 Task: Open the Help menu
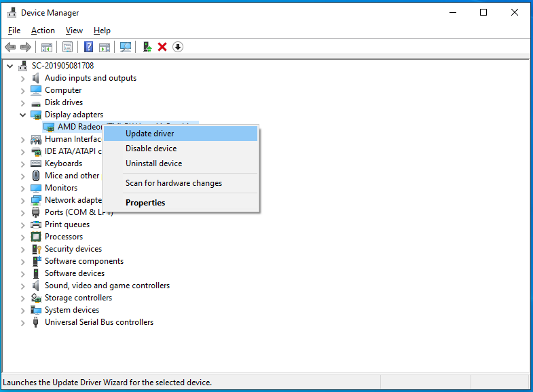pyautogui.click(x=102, y=31)
